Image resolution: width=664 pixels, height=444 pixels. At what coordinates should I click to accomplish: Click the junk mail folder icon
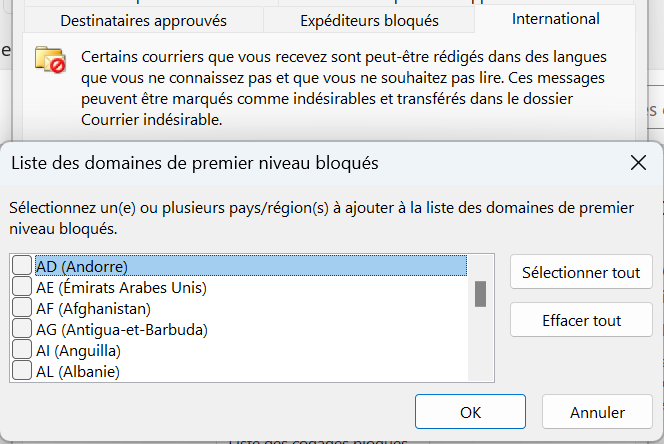pos(49,60)
